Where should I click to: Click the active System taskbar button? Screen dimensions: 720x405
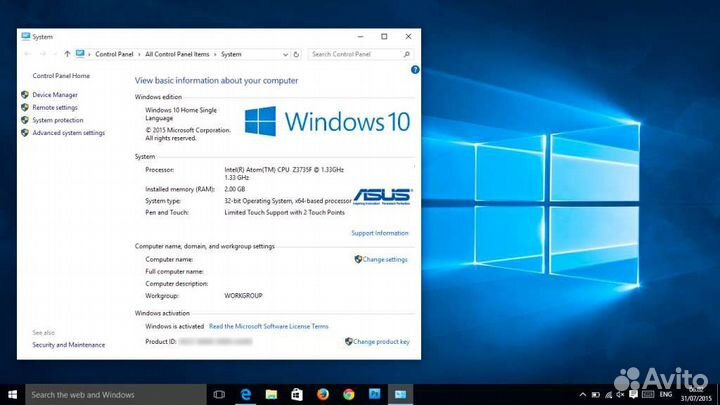[x=400, y=394]
